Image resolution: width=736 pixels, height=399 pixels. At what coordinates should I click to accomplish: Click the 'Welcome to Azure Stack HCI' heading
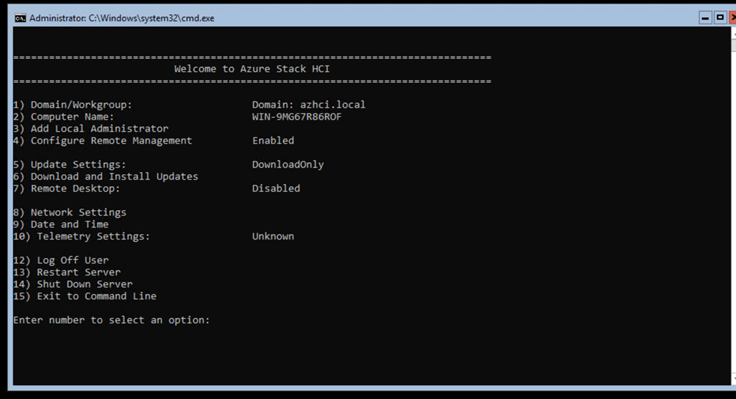[252, 69]
